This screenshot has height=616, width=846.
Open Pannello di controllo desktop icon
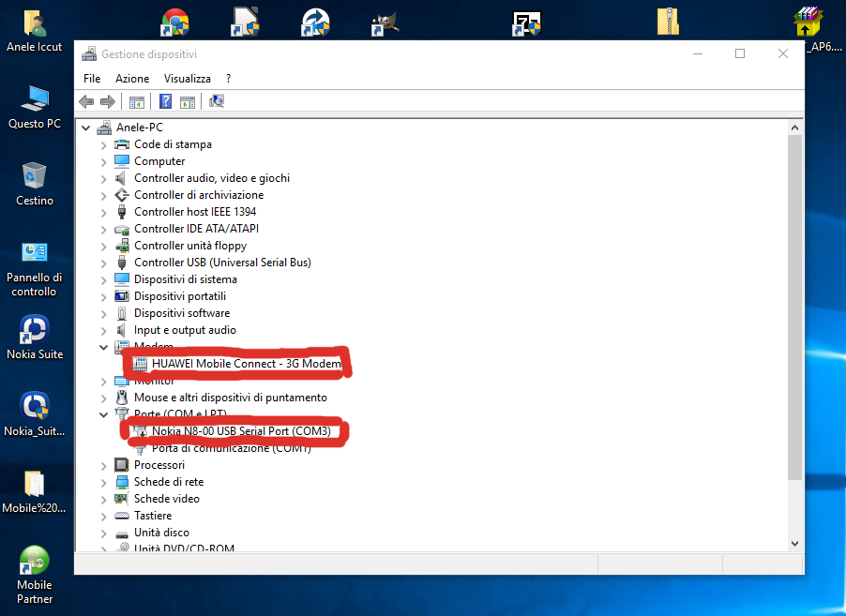[35, 270]
